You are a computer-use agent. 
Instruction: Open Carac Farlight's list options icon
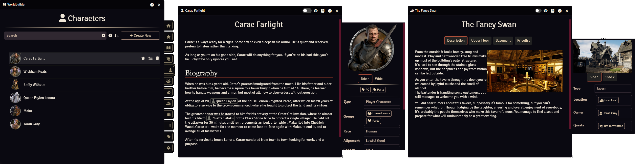[x=151, y=58]
